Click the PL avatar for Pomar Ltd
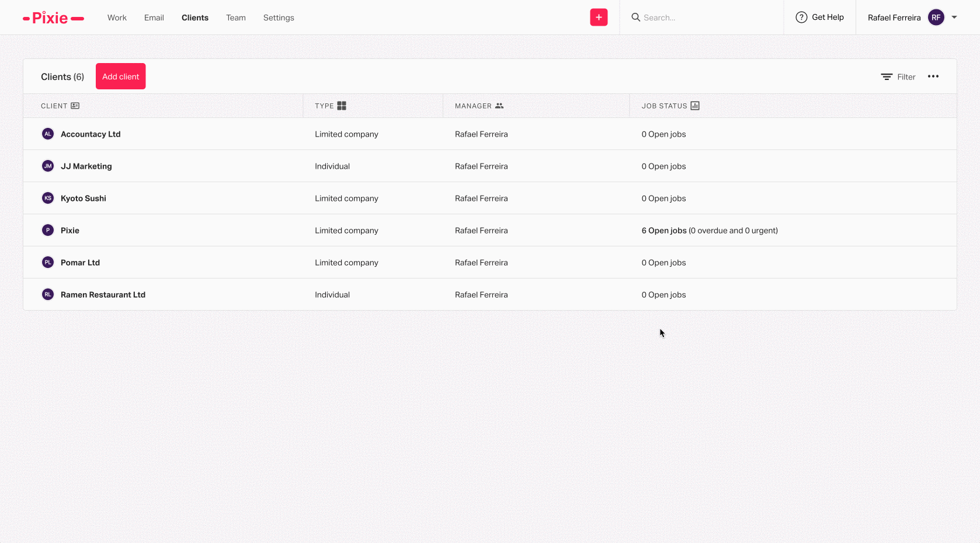 click(x=48, y=262)
